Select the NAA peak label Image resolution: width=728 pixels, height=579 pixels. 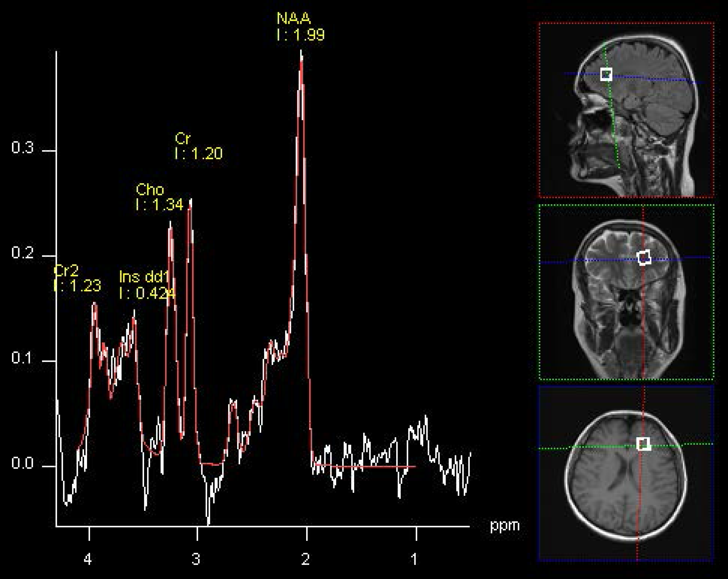point(294,19)
